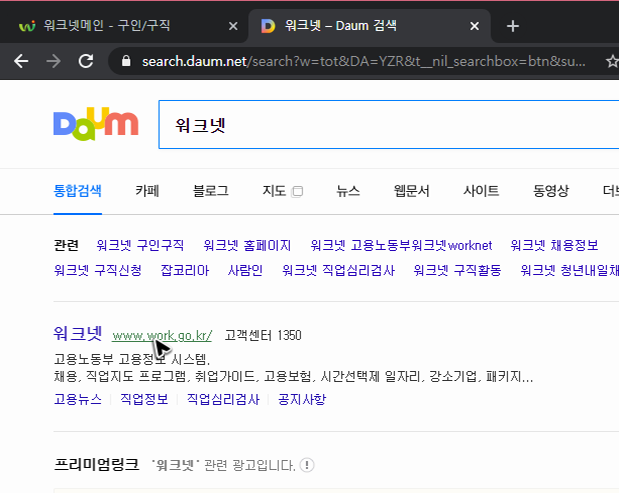Click the info icon beside 프리미엄링크 ad notice
The image size is (619, 493).
(307, 465)
